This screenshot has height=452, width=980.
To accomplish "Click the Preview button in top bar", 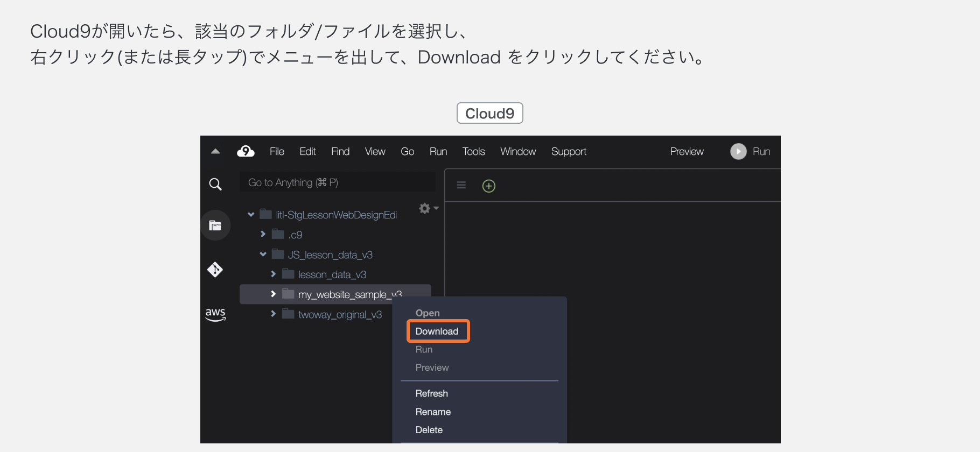I will [x=687, y=152].
